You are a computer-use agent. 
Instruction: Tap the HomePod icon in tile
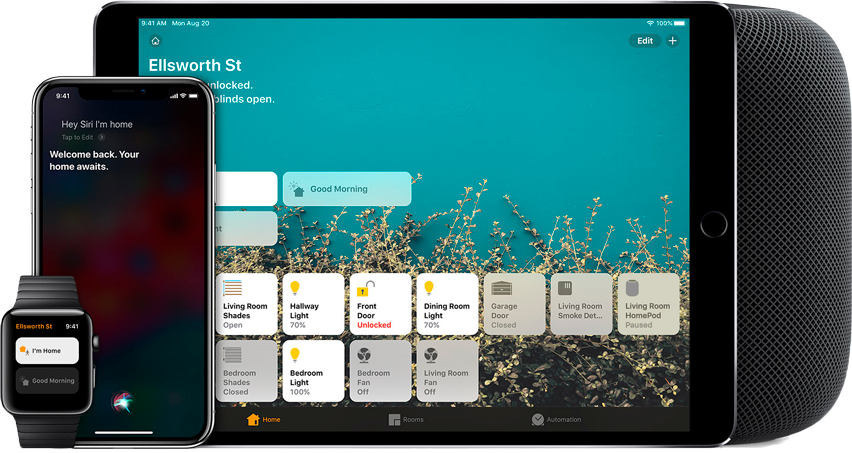tap(632, 288)
